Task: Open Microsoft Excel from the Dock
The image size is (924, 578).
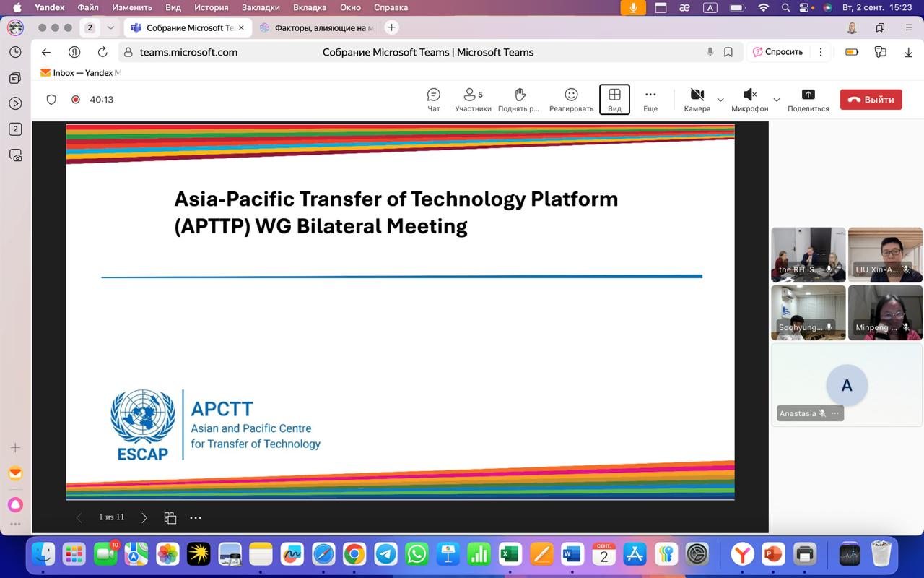Action: pos(510,554)
